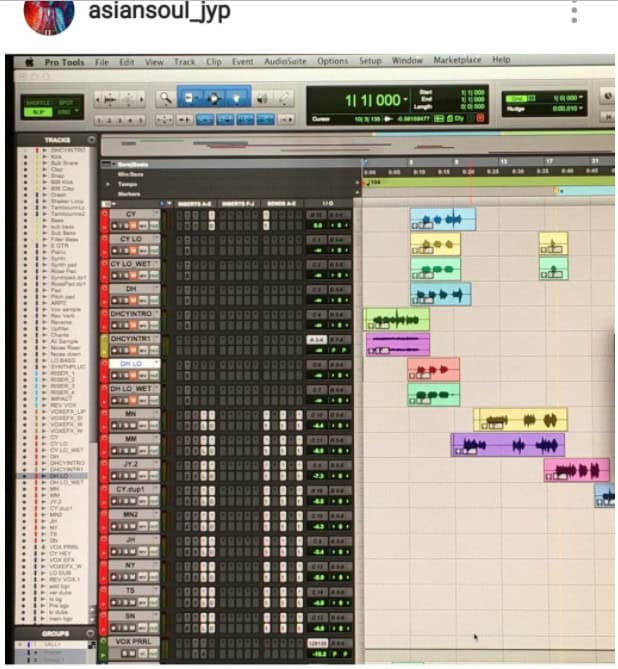
Task: Select the Selector tool in the toolbar
Action: click(213, 99)
